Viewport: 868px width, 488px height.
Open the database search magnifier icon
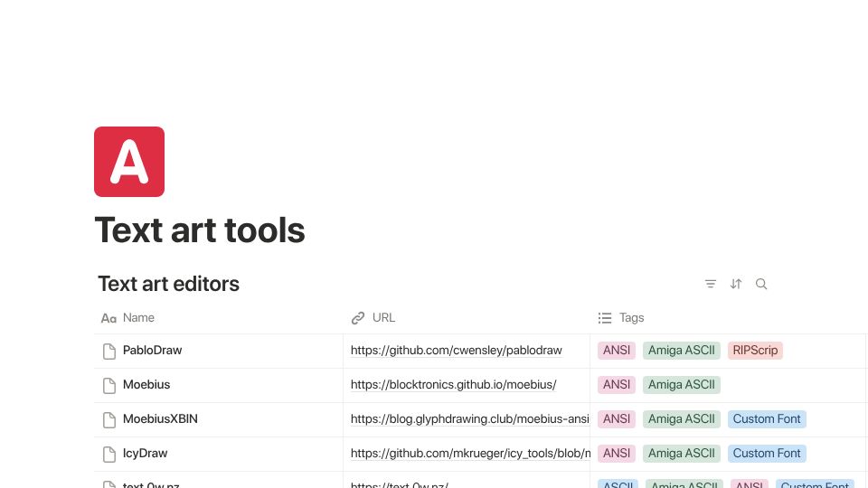tap(761, 284)
